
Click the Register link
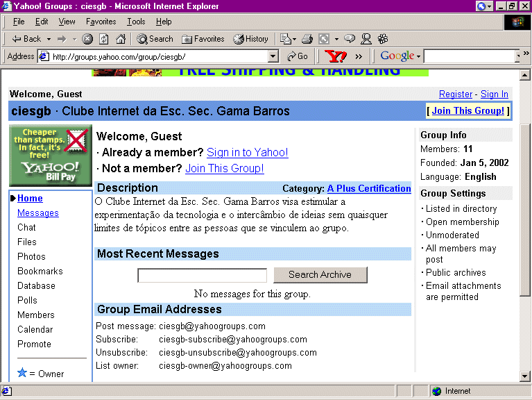pyautogui.click(x=455, y=94)
